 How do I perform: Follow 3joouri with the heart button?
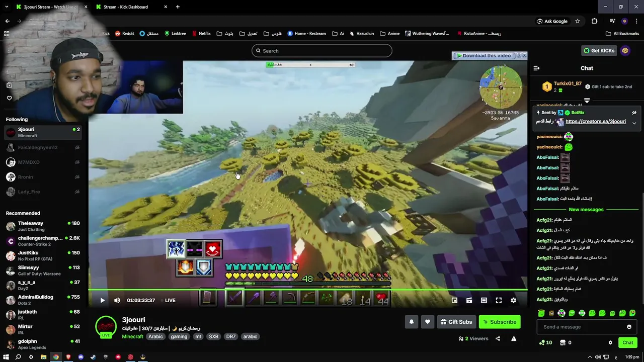[427, 322]
